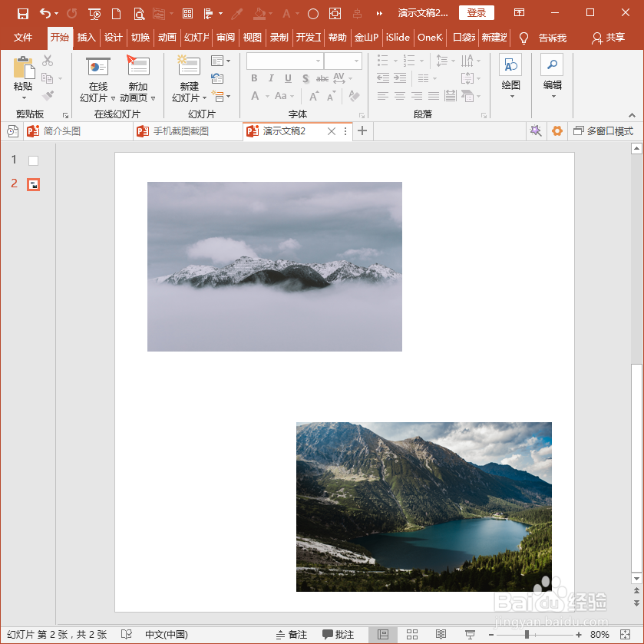Click the Format Painter brush icon
Viewport: 644px width, 644px height.
click(48, 96)
